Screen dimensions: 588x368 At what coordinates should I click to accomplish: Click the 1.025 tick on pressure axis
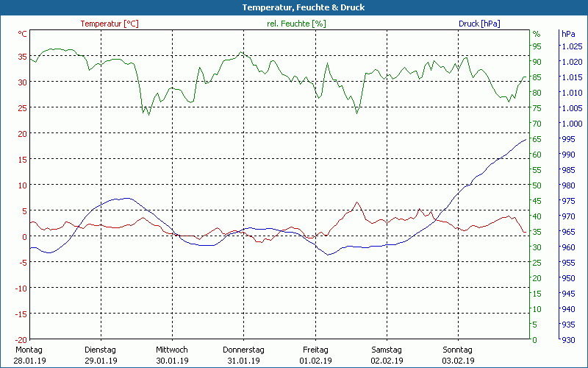(573, 46)
